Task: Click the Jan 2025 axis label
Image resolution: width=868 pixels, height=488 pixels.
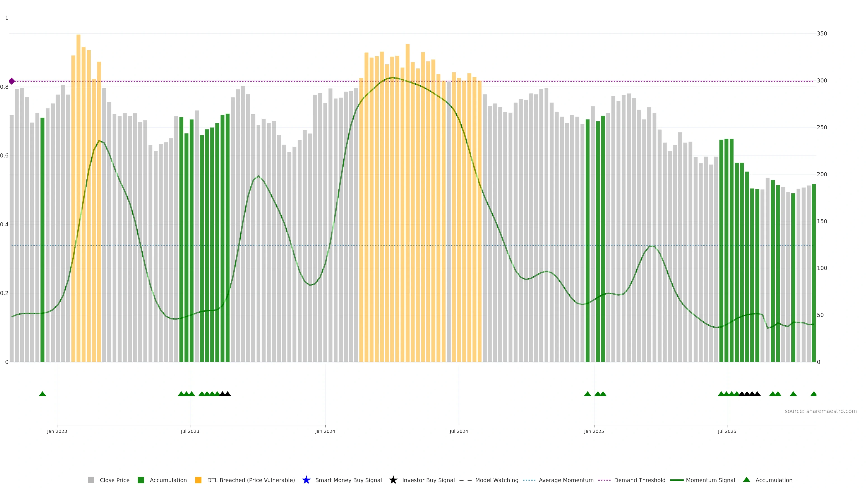Action: 594,431
